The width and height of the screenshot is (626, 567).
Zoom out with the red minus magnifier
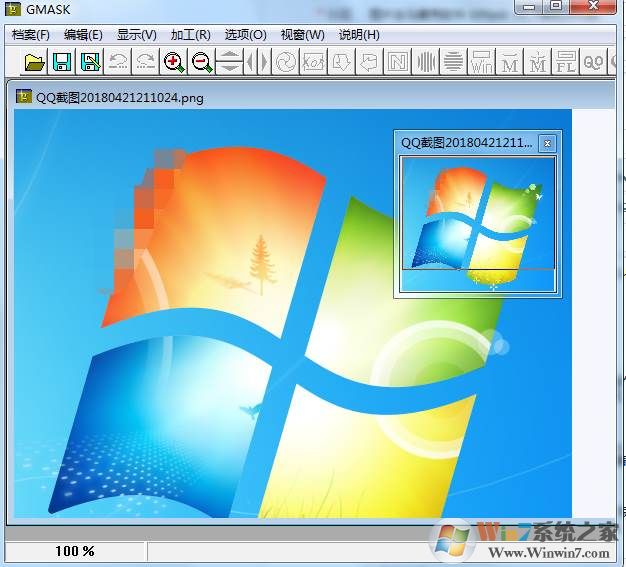click(202, 62)
